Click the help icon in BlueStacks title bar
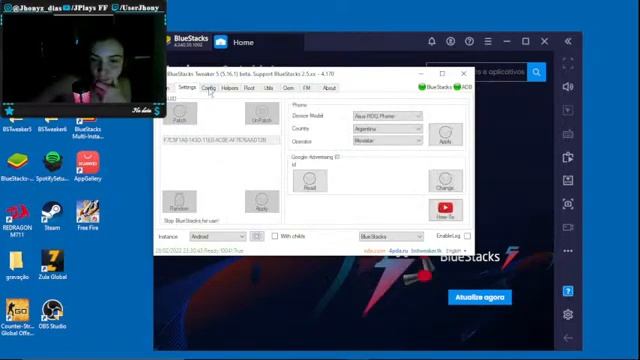 469,42
